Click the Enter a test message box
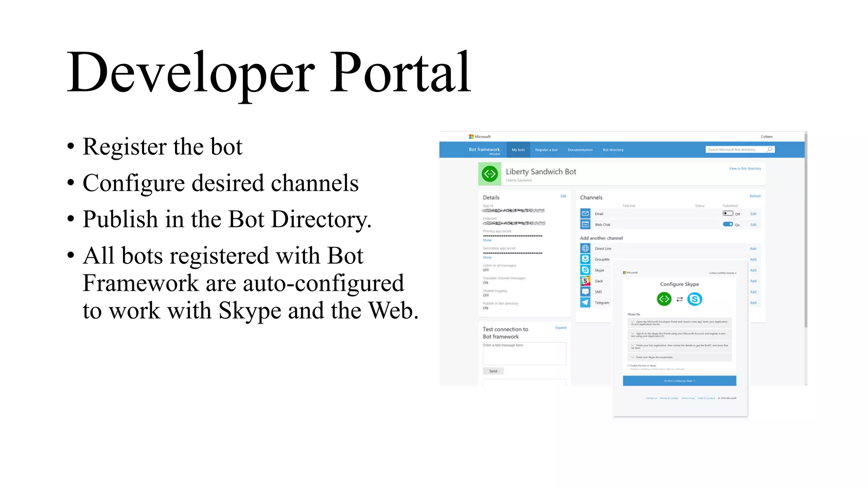The height and width of the screenshot is (488, 868). [x=525, y=353]
